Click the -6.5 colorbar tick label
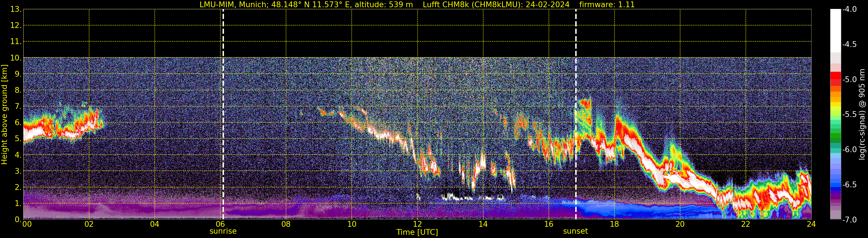Image resolution: width=868 pixels, height=238 pixels. pyautogui.click(x=850, y=185)
